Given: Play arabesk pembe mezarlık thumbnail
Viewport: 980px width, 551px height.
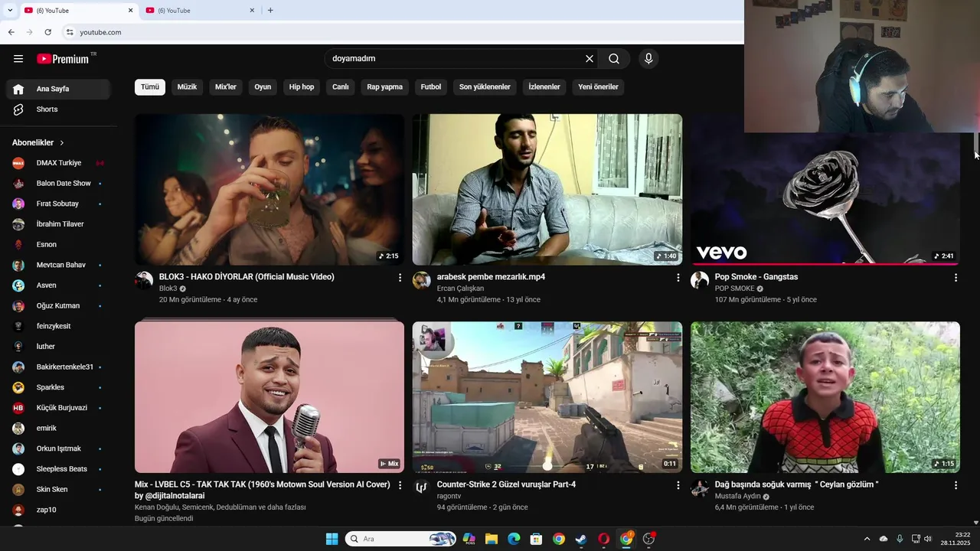Looking at the screenshot, I should pyautogui.click(x=547, y=190).
